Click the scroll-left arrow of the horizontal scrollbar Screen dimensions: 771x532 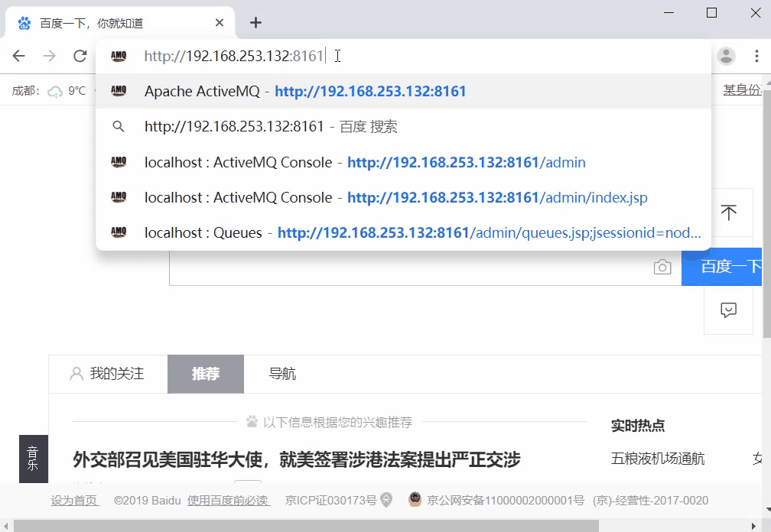[x=5, y=526]
